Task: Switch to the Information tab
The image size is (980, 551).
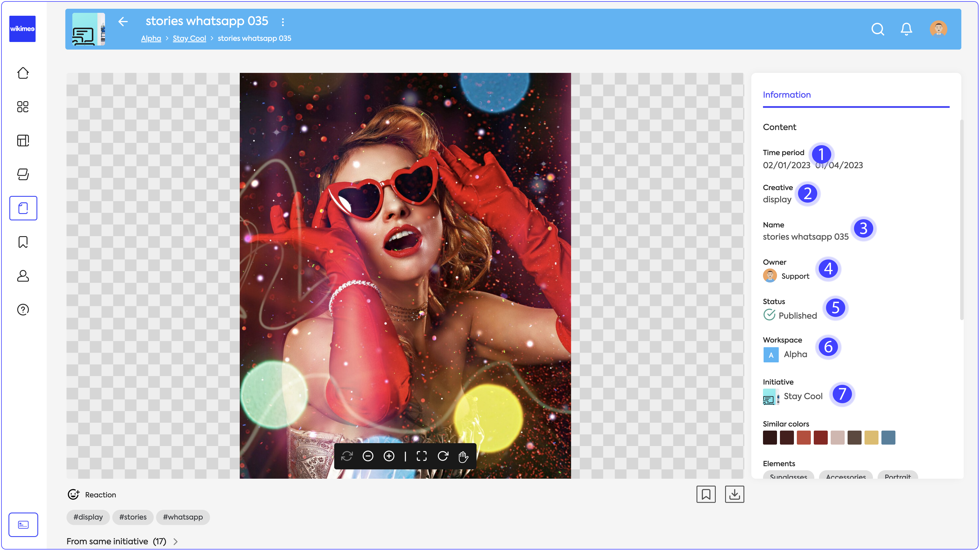Action: tap(786, 95)
